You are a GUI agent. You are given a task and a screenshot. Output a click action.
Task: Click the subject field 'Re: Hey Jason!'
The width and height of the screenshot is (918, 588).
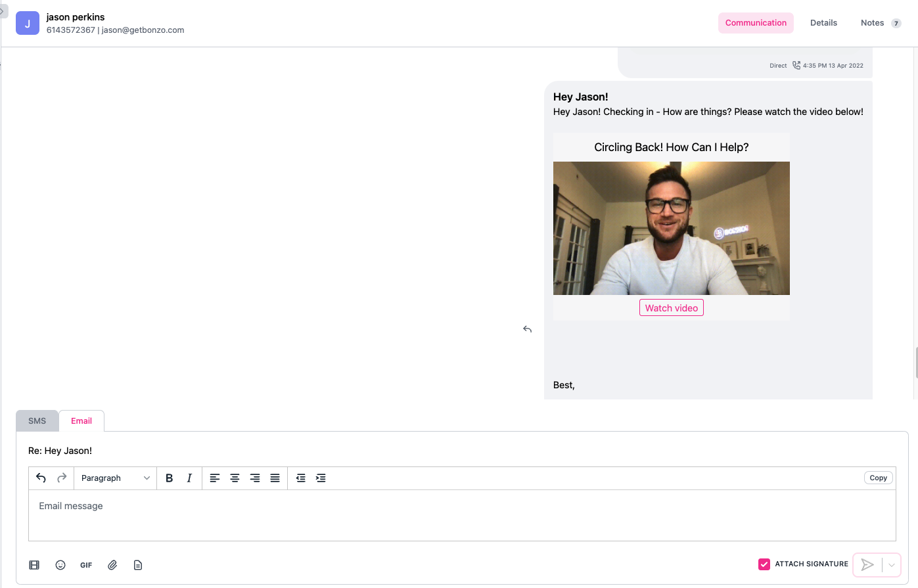coord(60,451)
